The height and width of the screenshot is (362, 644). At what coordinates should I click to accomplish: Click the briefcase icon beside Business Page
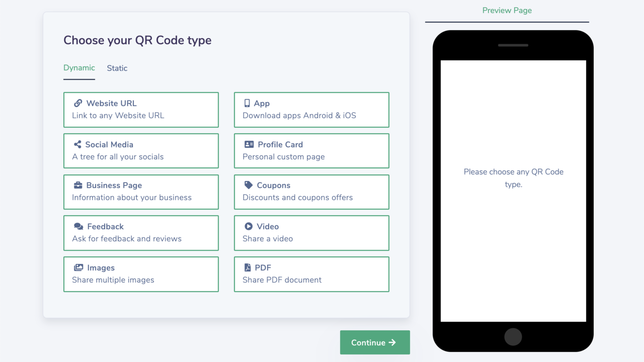[78, 186]
